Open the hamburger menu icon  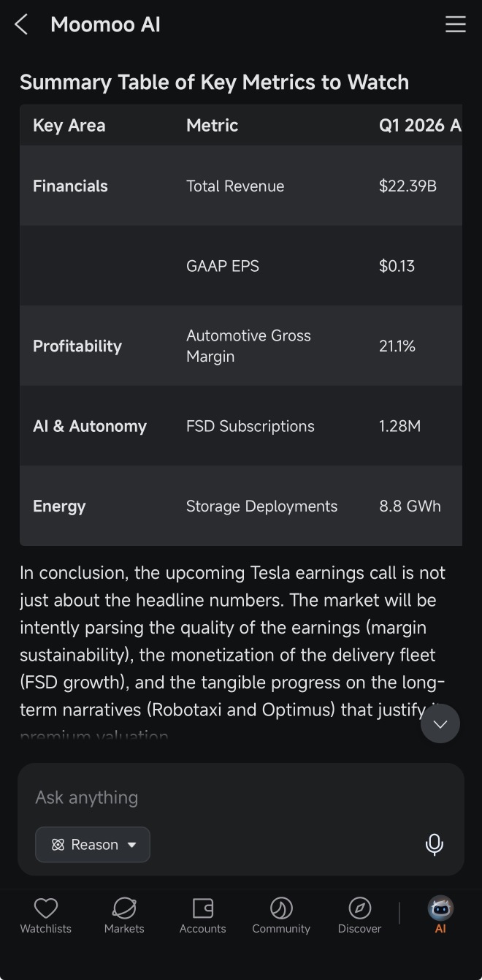point(456,25)
